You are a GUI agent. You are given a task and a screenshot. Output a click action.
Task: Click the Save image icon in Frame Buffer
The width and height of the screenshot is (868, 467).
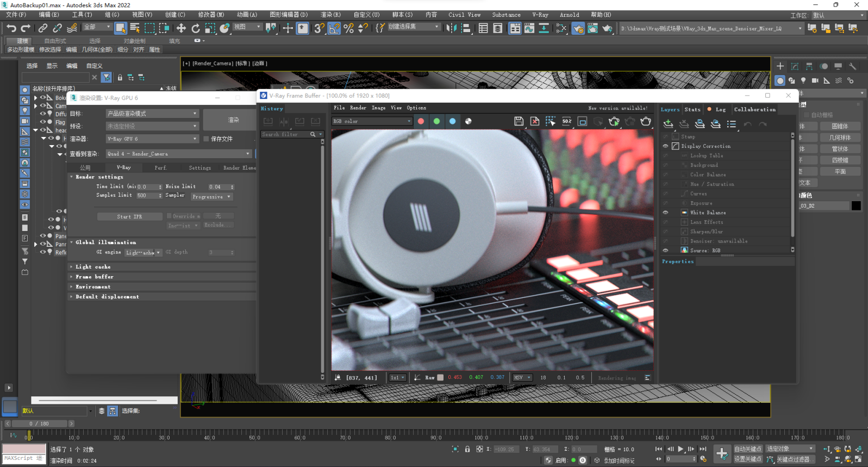click(519, 121)
